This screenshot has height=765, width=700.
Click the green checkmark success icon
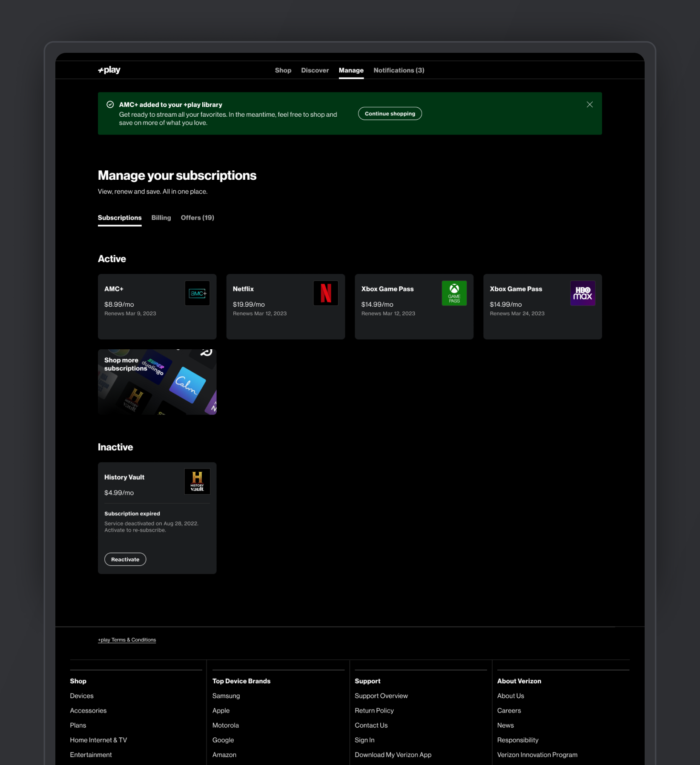110,104
